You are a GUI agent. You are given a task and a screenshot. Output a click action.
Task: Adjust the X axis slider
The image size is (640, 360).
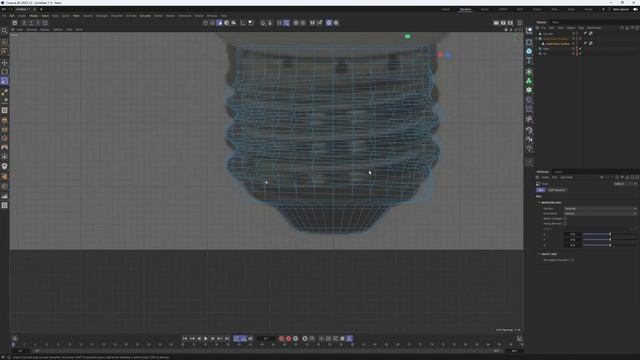[x=609, y=234]
